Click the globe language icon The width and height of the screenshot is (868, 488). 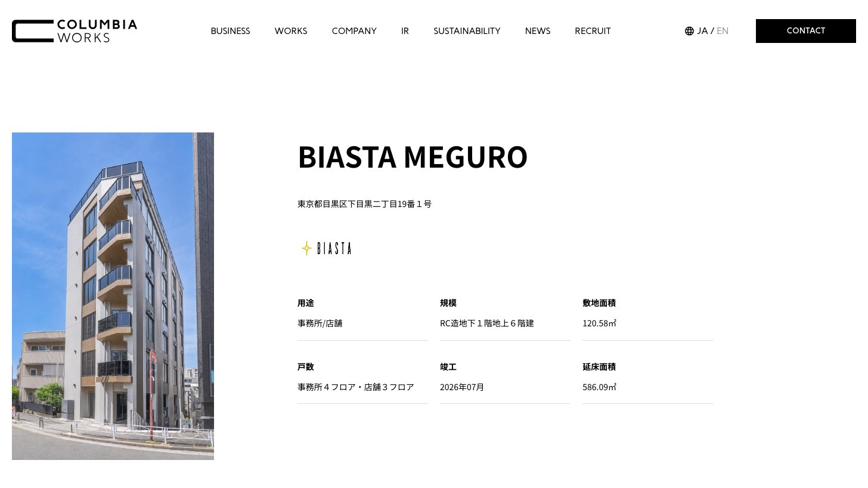coord(689,31)
